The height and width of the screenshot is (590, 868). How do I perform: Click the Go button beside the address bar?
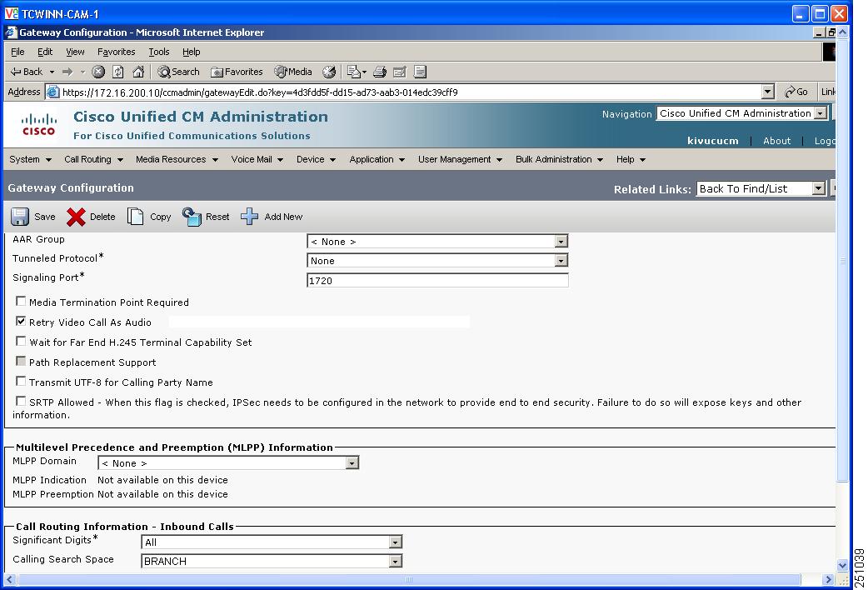(796, 92)
